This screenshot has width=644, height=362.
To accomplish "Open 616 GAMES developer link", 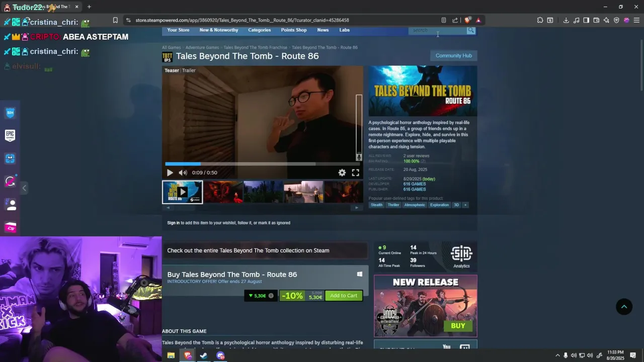I will click(x=415, y=184).
